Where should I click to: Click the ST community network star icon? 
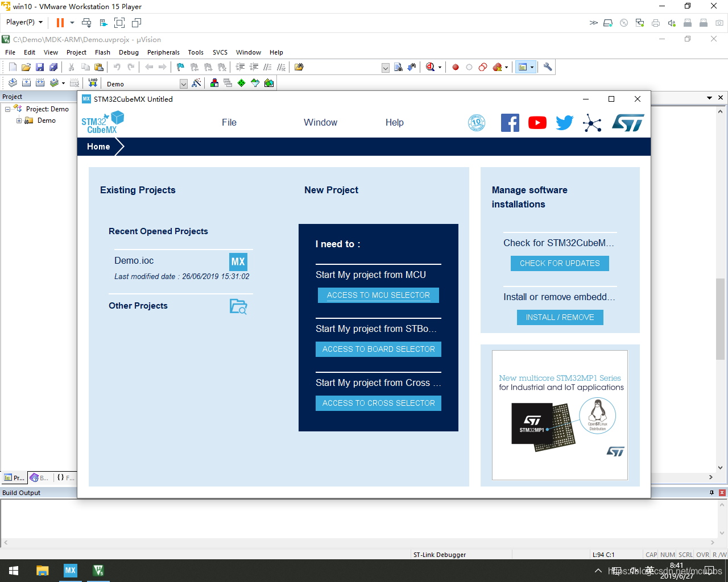[592, 123]
